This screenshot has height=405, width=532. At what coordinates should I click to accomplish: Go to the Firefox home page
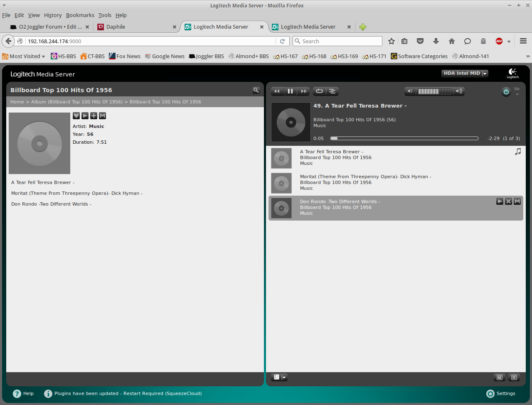click(x=452, y=41)
